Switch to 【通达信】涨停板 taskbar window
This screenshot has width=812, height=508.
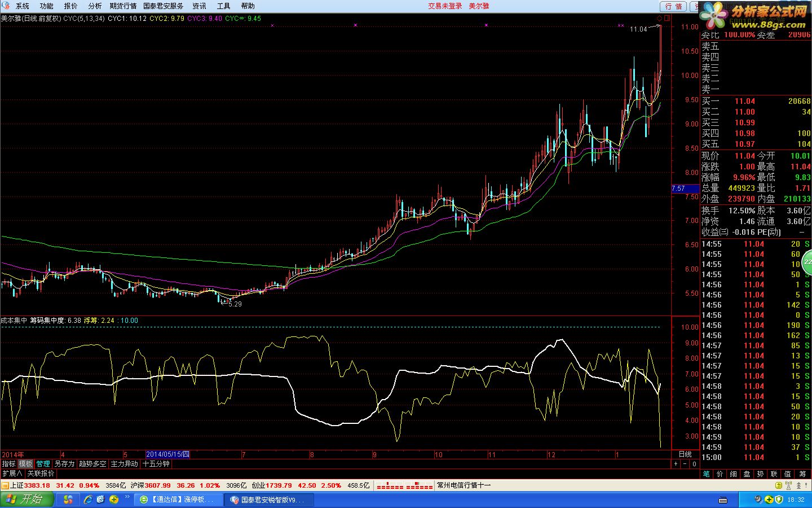click(x=179, y=500)
